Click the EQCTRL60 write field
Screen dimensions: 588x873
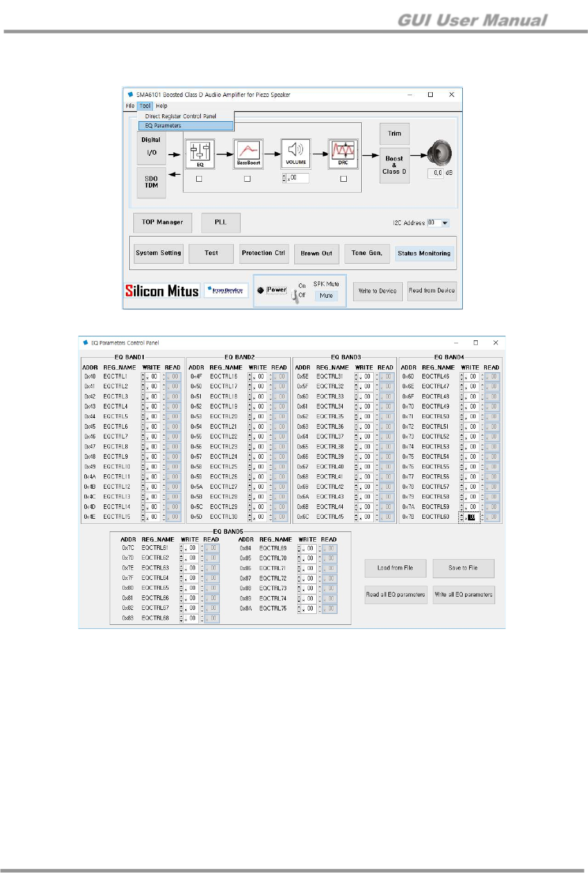(x=472, y=517)
